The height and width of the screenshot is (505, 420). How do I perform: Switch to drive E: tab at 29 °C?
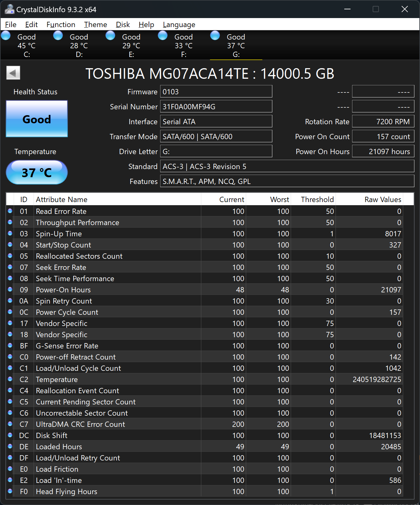pos(131,45)
